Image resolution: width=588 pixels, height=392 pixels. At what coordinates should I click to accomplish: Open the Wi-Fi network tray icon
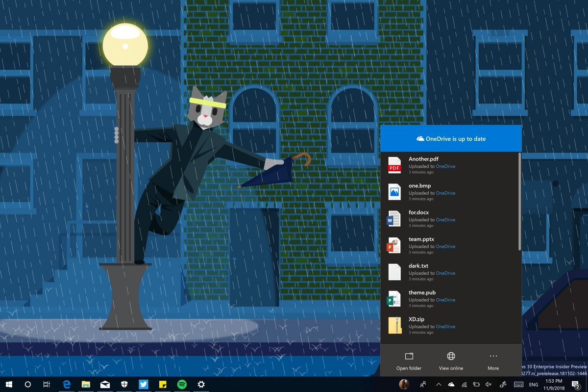tap(464, 384)
